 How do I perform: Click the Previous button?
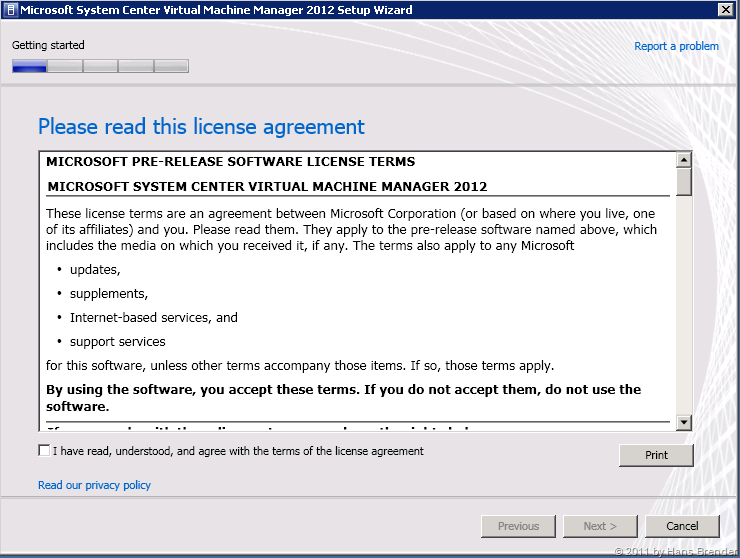coord(518,526)
